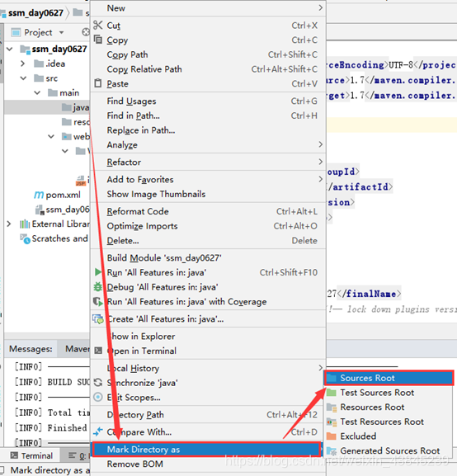Click the Synchronize refresh icon
The width and height of the screenshot is (457, 476).
pos(98,383)
